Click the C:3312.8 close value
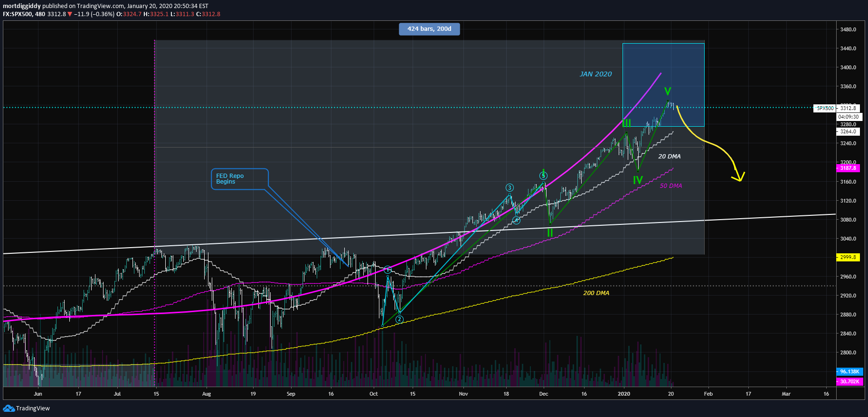This screenshot has width=868, height=417. [x=208, y=14]
